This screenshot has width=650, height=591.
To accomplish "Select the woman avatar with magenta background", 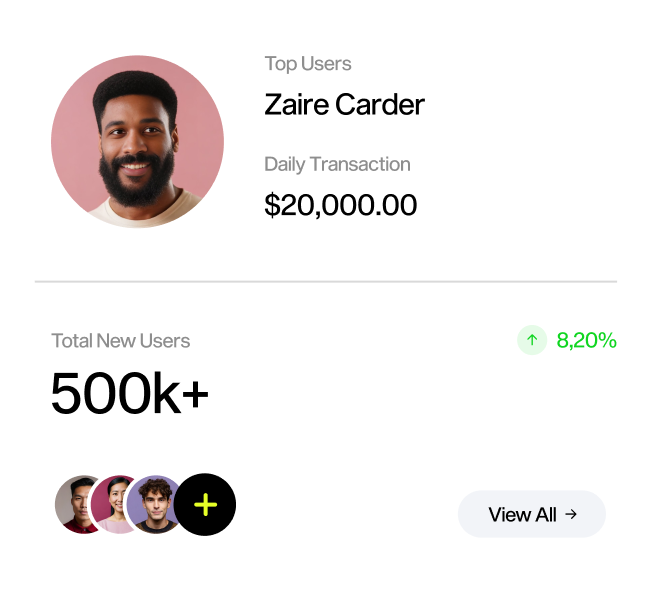I will (110, 504).
